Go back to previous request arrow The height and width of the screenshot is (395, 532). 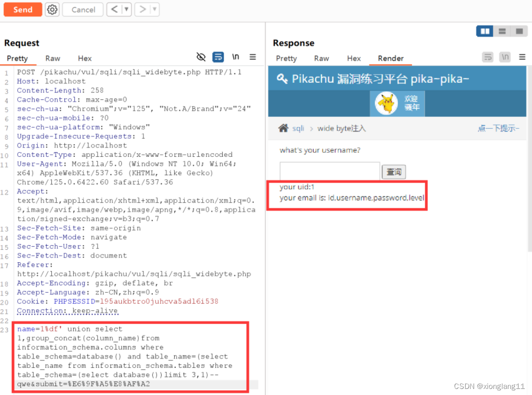(114, 9)
